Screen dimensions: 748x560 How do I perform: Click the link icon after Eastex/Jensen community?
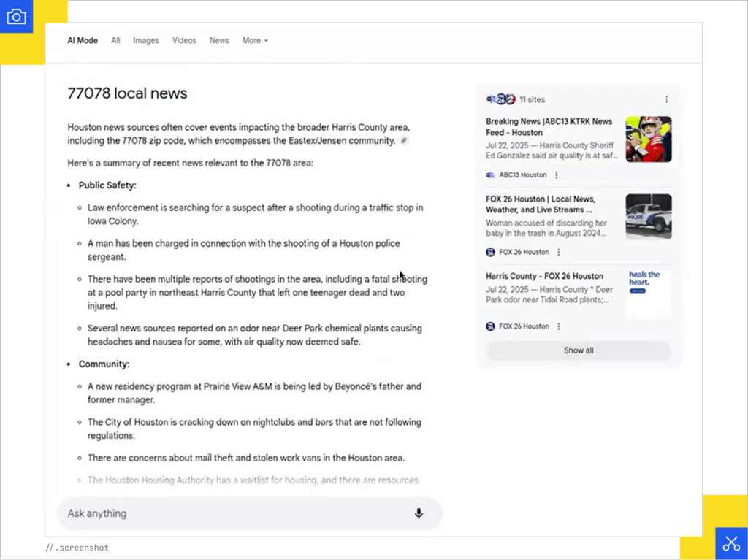pos(404,141)
